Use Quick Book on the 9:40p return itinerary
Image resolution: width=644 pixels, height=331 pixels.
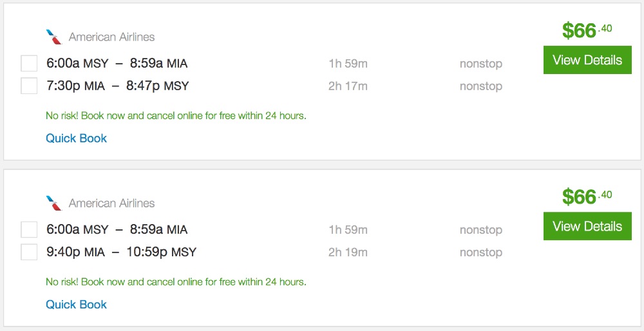(x=76, y=305)
